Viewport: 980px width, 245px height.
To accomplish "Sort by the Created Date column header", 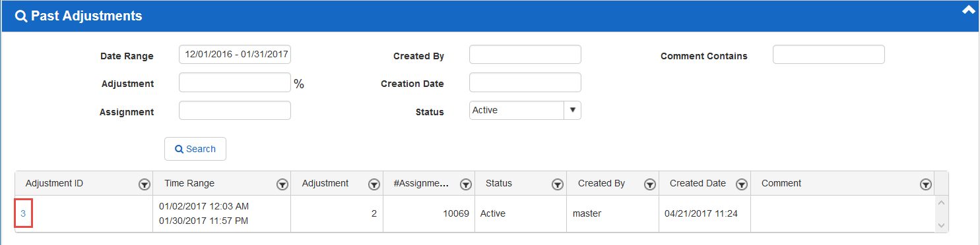I will click(698, 183).
